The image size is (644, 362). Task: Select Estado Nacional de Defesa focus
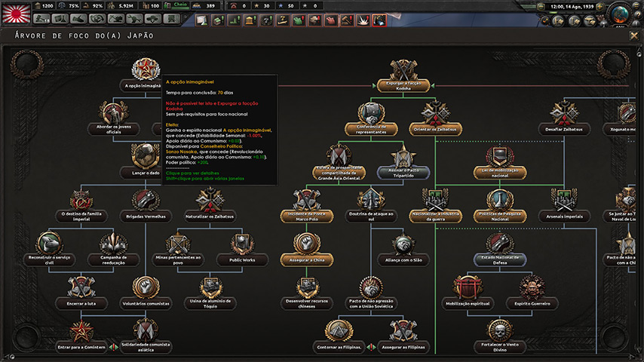pyautogui.click(x=500, y=250)
